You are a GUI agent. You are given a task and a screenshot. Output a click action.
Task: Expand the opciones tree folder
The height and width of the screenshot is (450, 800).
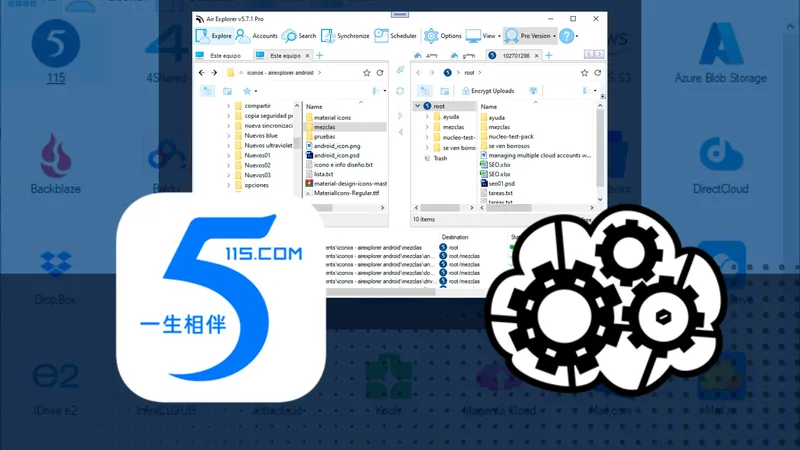coord(229,185)
